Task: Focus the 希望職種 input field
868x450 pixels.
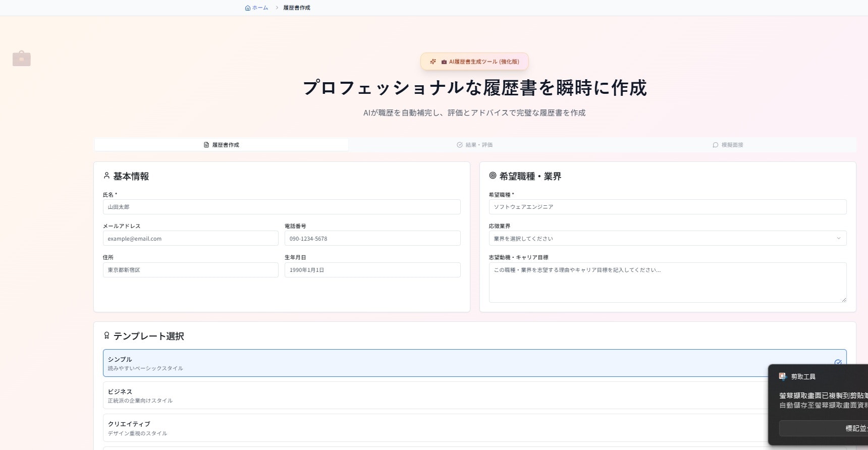Action: pyautogui.click(x=668, y=207)
